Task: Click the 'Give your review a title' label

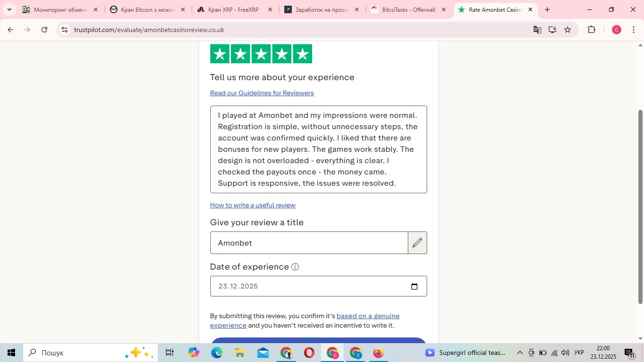Action: point(256,222)
